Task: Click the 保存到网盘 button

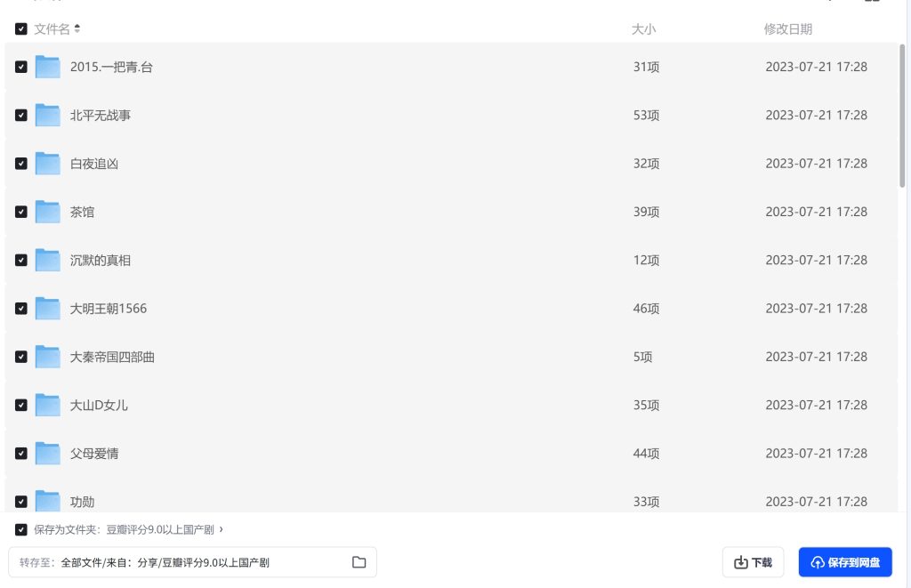Action: (x=845, y=562)
